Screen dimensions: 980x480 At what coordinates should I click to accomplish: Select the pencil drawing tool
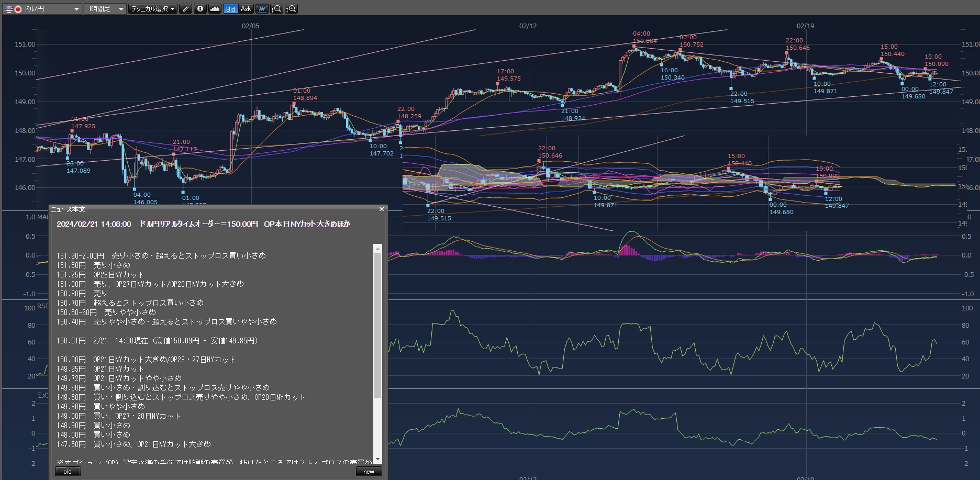(185, 9)
